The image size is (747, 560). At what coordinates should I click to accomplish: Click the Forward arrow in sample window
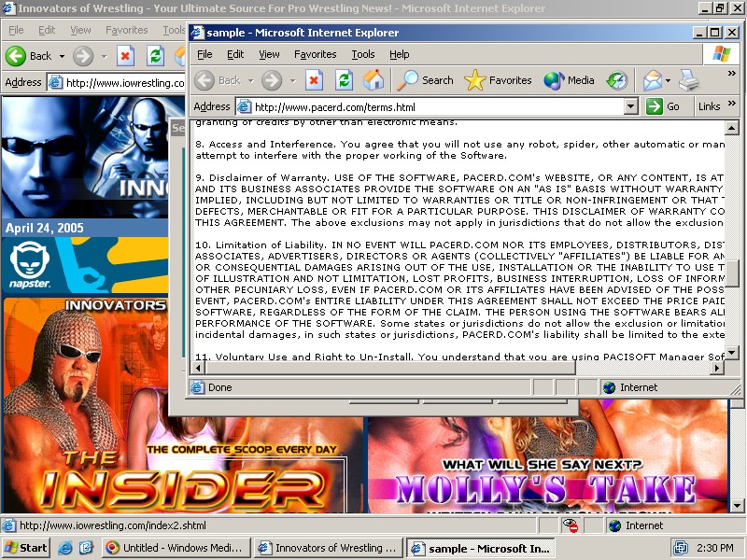point(272,80)
